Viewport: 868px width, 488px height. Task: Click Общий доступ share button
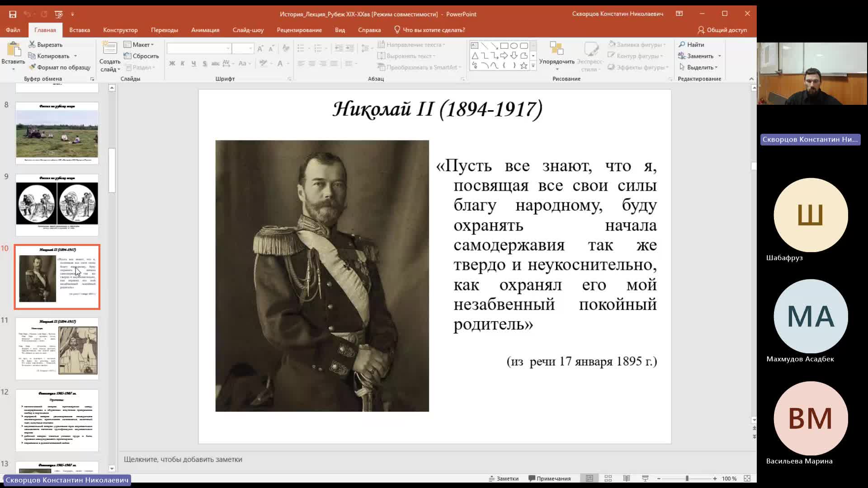pos(722,30)
